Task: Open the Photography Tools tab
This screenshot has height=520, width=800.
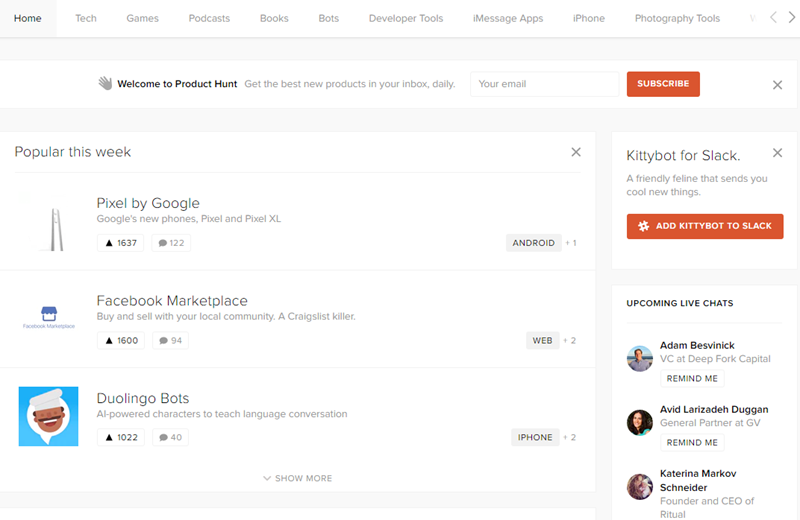Action: (677, 18)
